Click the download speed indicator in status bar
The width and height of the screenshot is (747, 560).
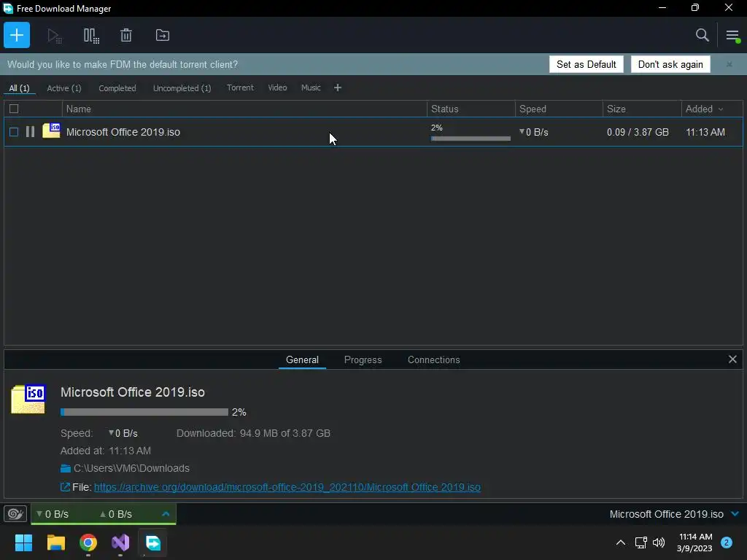tap(53, 514)
